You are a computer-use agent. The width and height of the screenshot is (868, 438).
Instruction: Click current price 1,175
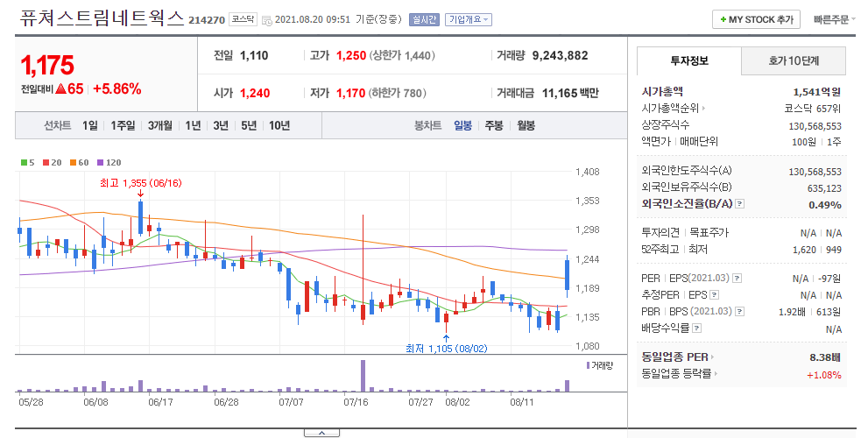(47, 66)
